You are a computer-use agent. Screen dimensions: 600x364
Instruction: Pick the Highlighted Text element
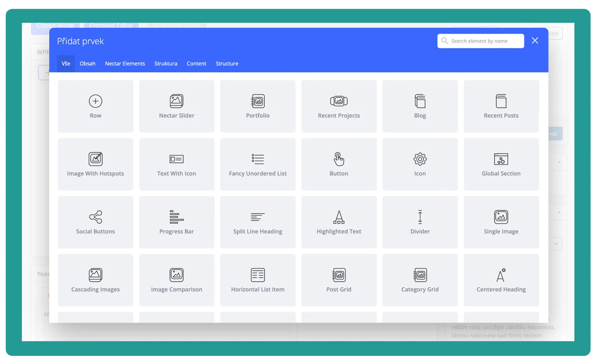339,222
